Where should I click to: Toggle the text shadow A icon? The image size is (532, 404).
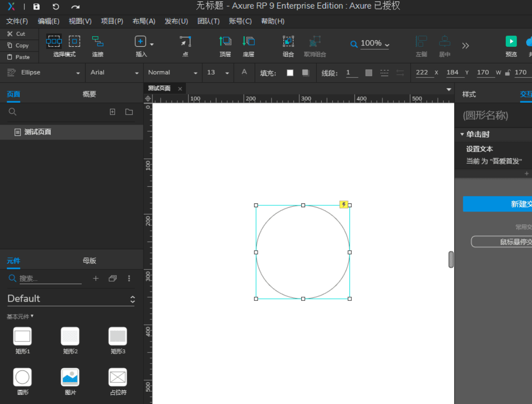click(x=244, y=72)
